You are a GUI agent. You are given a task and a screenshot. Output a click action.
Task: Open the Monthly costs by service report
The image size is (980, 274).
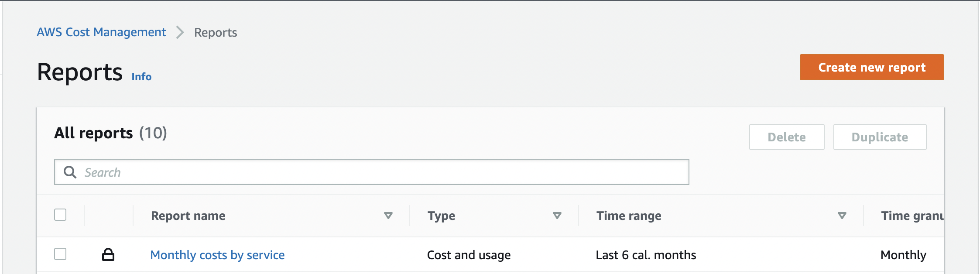point(217,255)
